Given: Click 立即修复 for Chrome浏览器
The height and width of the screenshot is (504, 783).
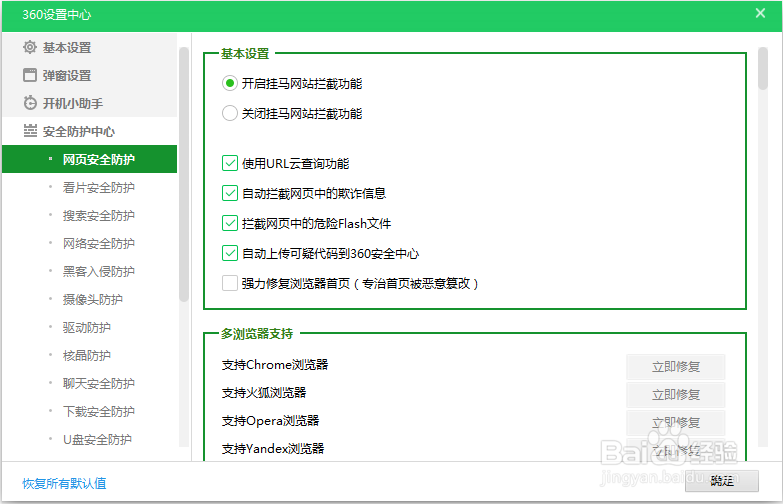Looking at the screenshot, I should [676, 367].
